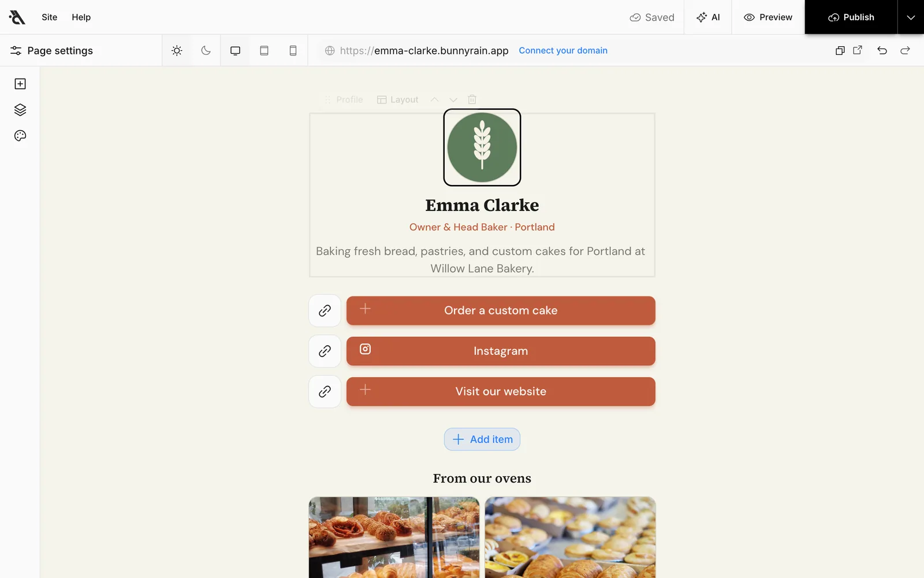924x578 pixels.
Task: Edit link for Order a custom cake
Action: pyautogui.click(x=325, y=310)
